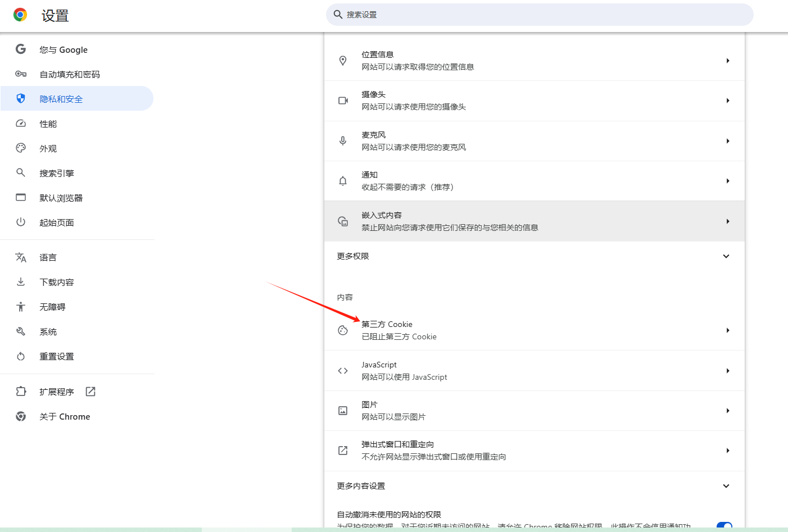Toggle auto-revoke unused site permissions switch
Viewport: 788px width, 532px height.
pyautogui.click(x=724, y=526)
